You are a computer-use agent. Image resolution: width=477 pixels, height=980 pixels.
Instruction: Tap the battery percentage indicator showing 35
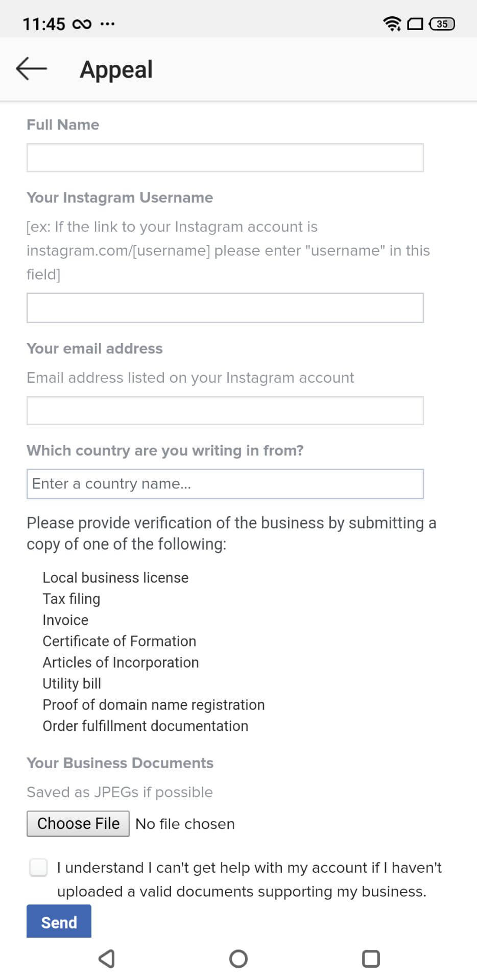(x=442, y=23)
